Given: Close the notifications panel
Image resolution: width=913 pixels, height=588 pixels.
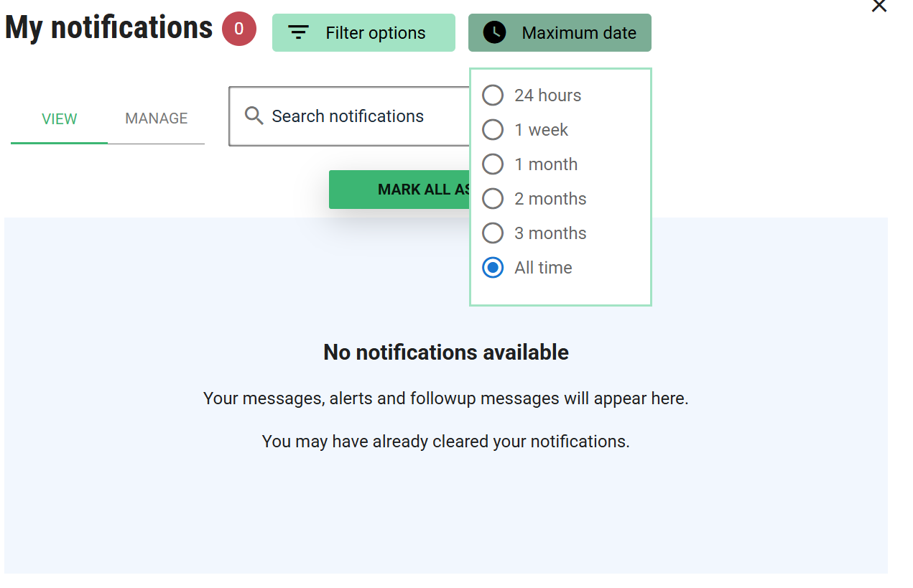Looking at the screenshot, I should point(879,6).
